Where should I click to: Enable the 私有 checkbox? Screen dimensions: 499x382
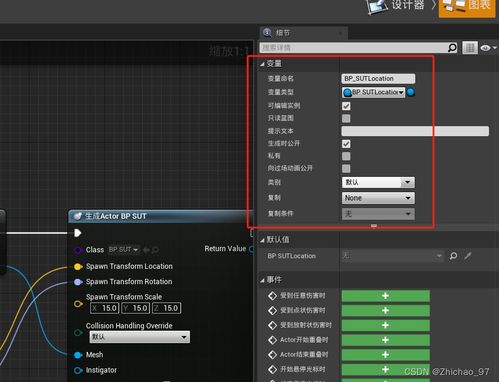tap(346, 156)
